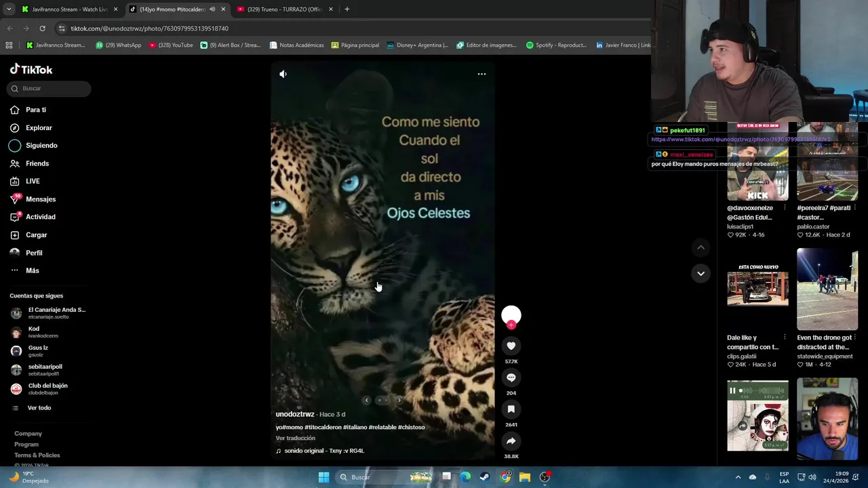
Task: Open Disney+ Argentina bookmark
Action: (x=417, y=45)
